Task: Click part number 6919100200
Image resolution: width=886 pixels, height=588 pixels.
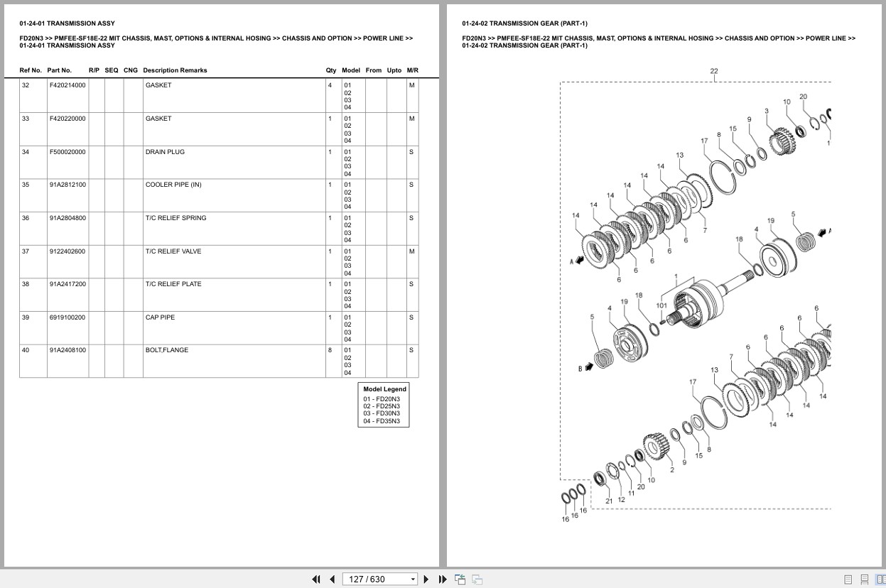Action: [x=67, y=317]
